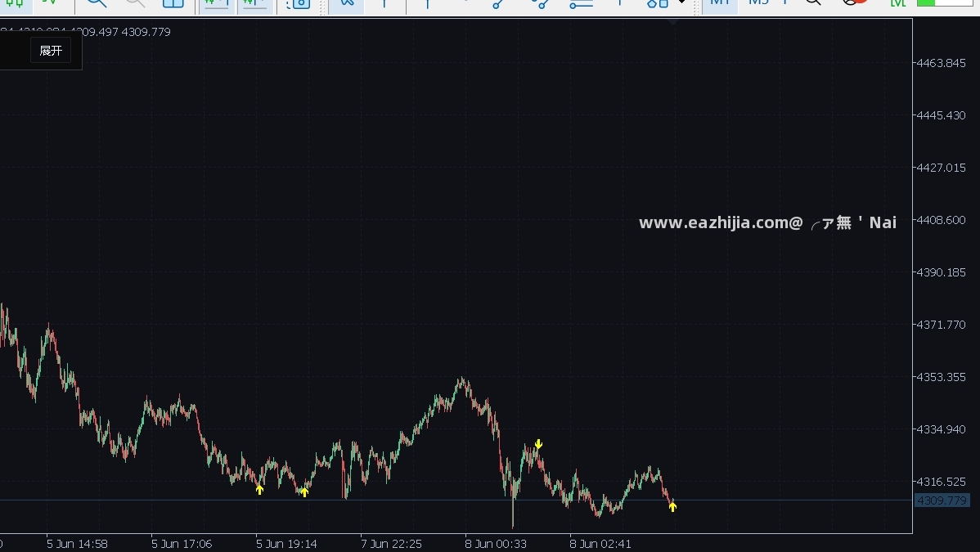
Task: Select the candlestick chart type icon
Action: click(x=15, y=3)
